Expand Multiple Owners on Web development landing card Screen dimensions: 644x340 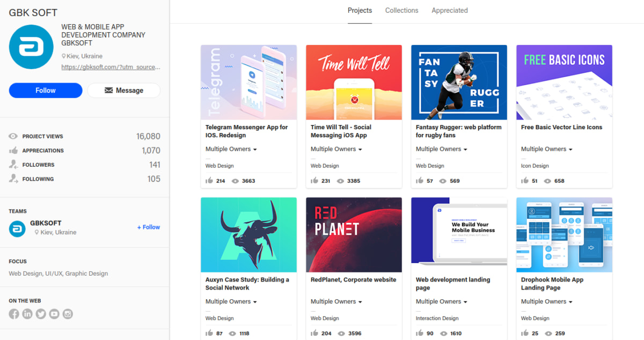pyautogui.click(x=442, y=301)
